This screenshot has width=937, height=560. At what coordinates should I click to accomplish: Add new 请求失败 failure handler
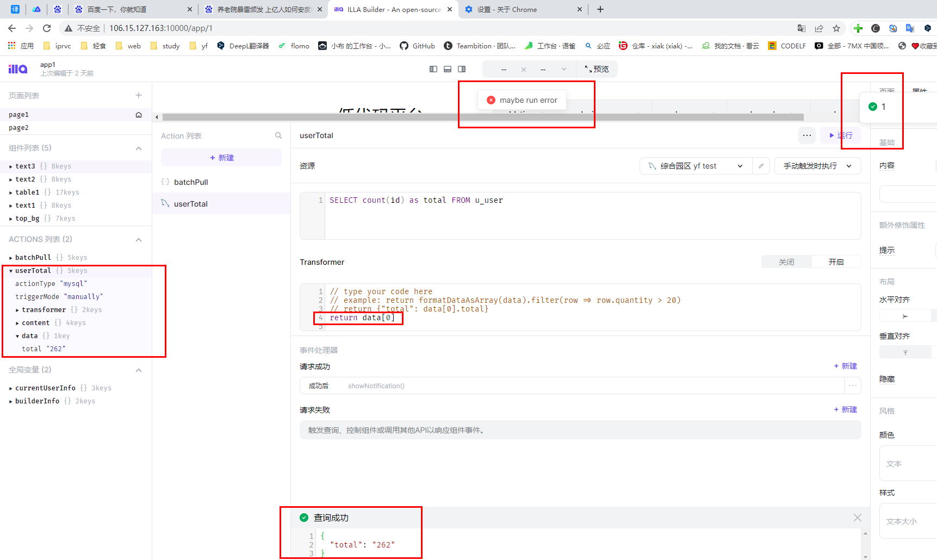(846, 409)
